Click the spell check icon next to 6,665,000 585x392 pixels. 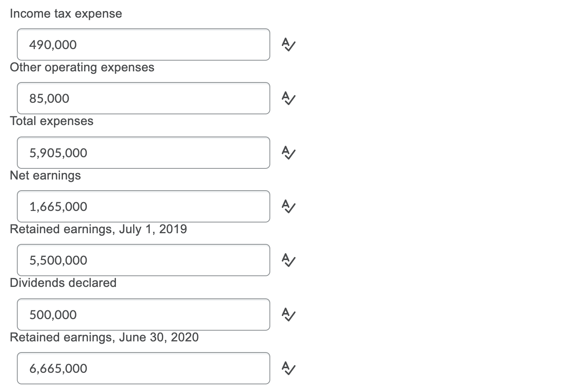[x=289, y=368]
